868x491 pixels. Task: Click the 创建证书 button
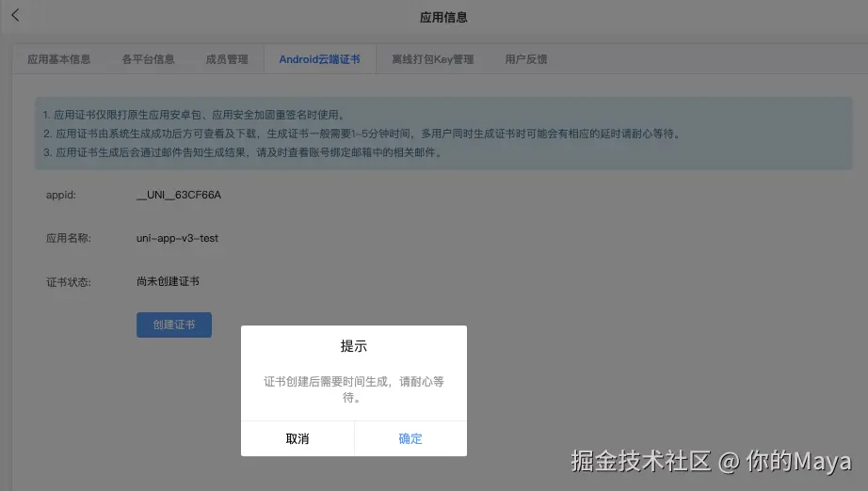(174, 325)
